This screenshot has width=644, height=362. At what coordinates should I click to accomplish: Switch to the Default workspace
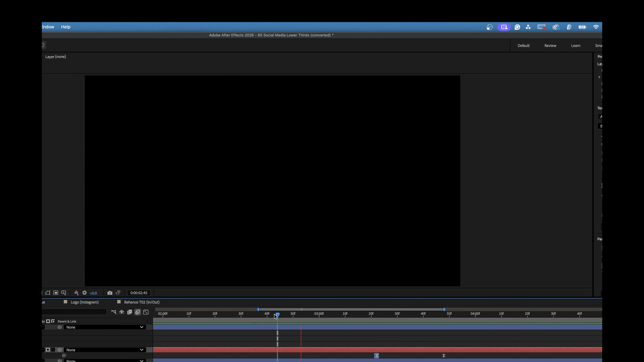coord(524,46)
